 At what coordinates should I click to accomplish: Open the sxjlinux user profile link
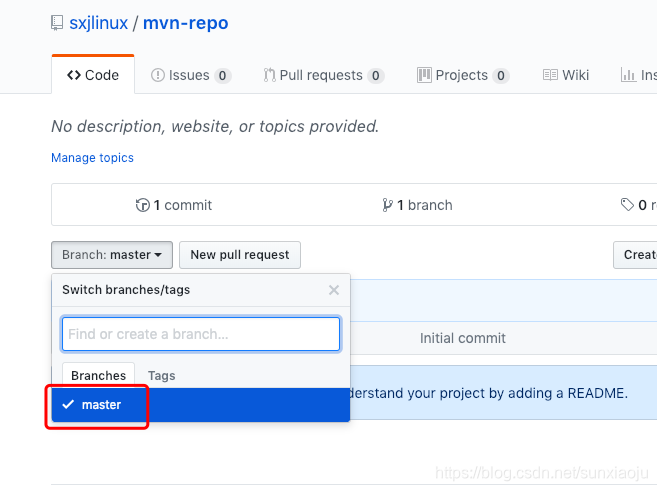pos(98,23)
